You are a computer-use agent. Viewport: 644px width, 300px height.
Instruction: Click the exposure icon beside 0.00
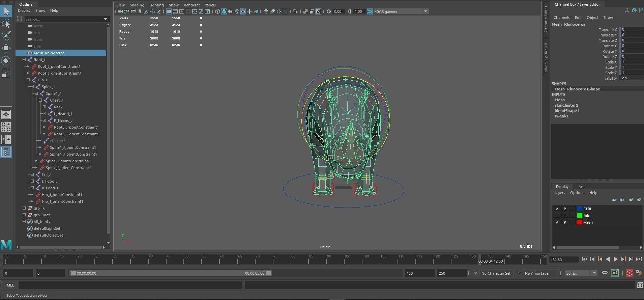click(x=329, y=11)
